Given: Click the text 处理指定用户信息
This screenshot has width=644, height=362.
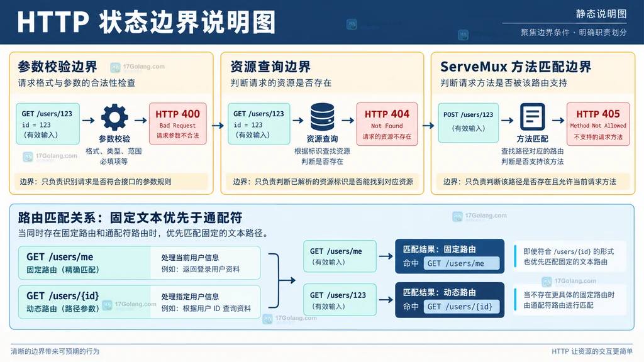Looking at the screenshot, I should coord(190,297).
